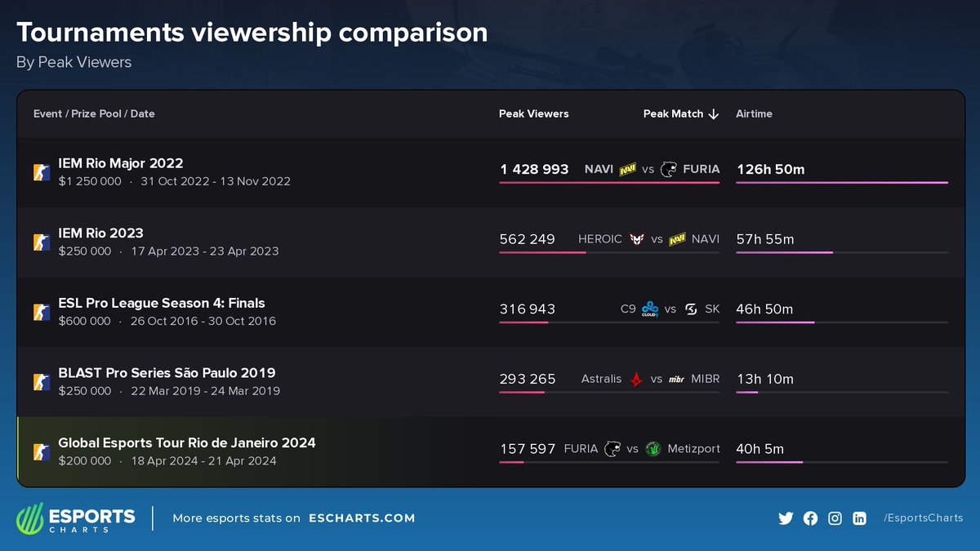This screenshot has height=551, width=980.
Task: Click the airtime bar under 57h 55m
Action: coord(842,253)
